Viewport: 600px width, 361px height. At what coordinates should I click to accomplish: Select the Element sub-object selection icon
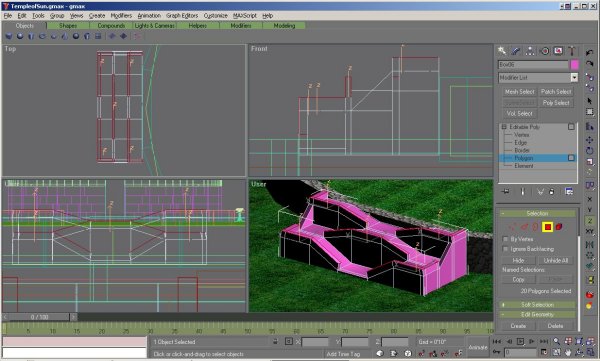[x=559, y=227]
